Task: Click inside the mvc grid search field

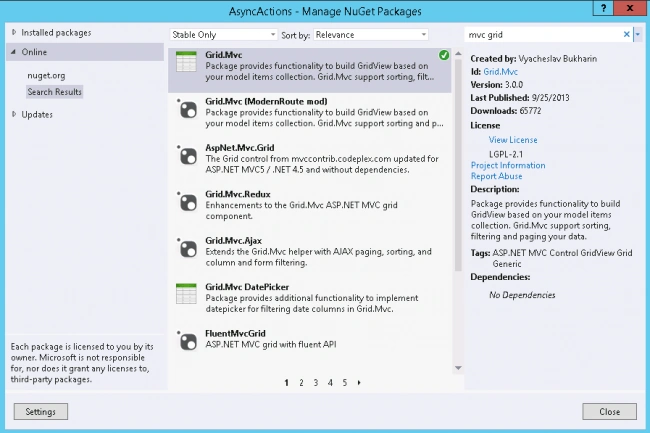Action: point(544,35)
